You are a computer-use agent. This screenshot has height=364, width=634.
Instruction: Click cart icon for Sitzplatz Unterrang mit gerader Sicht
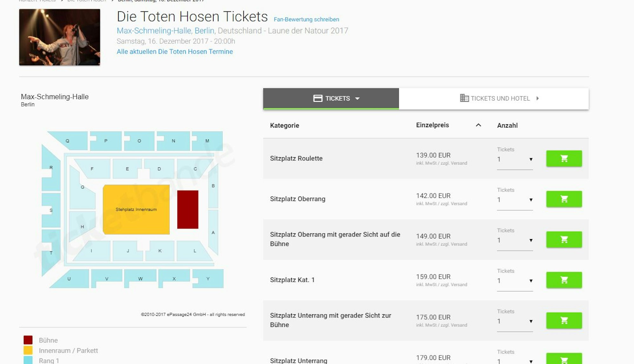coord(564,321)
